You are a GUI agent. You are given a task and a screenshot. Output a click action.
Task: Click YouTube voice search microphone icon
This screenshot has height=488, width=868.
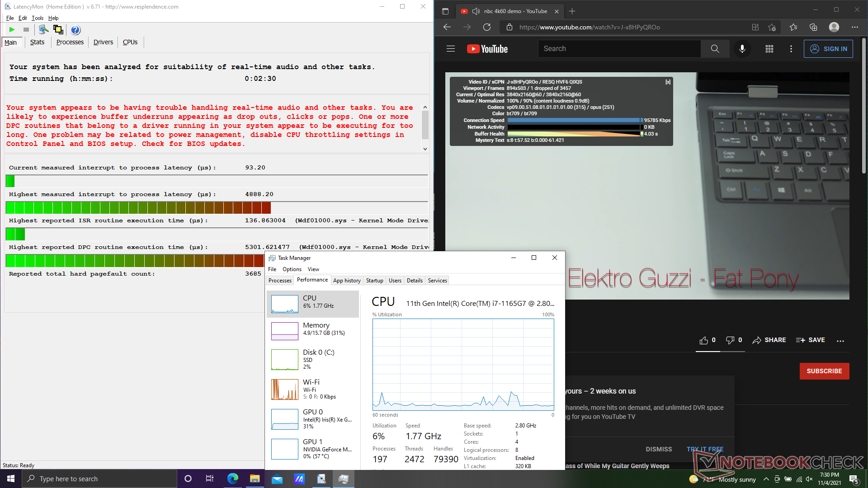point(742,49)
